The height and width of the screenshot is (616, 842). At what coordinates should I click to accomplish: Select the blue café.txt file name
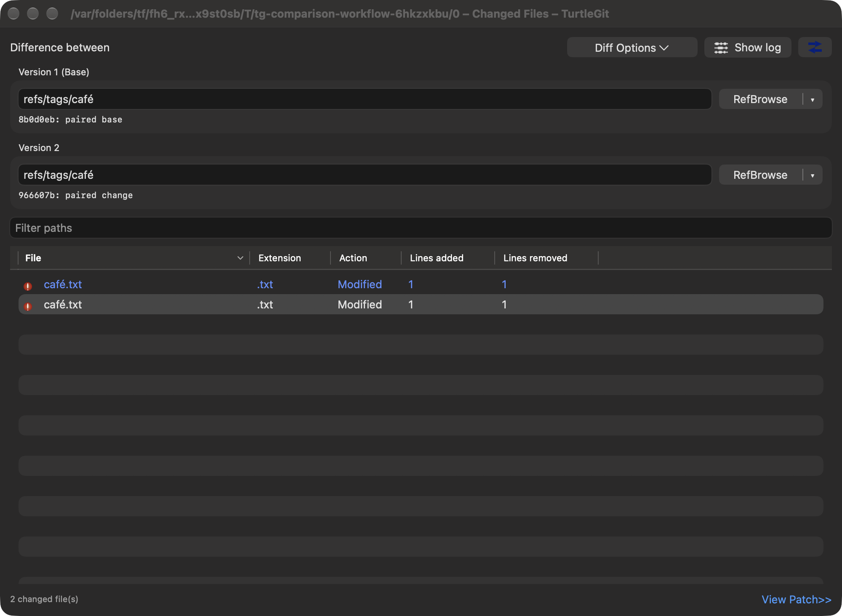click(x=63, y=284)
